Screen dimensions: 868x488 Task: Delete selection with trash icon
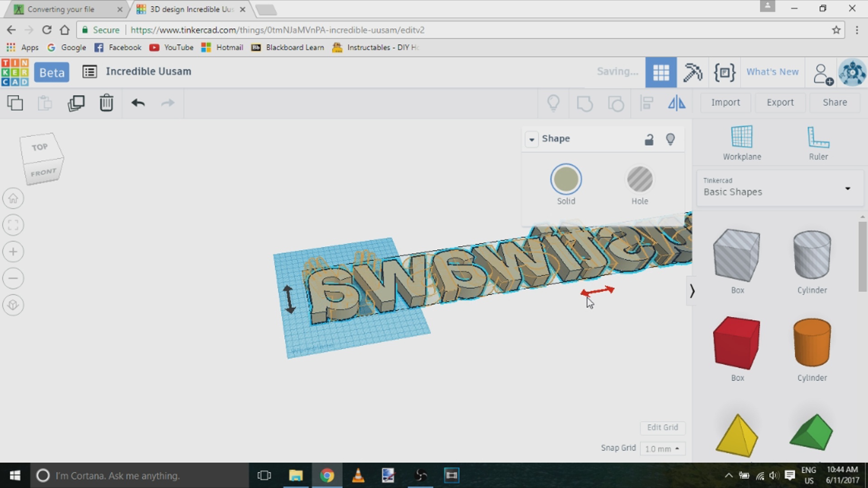point(106,103)
